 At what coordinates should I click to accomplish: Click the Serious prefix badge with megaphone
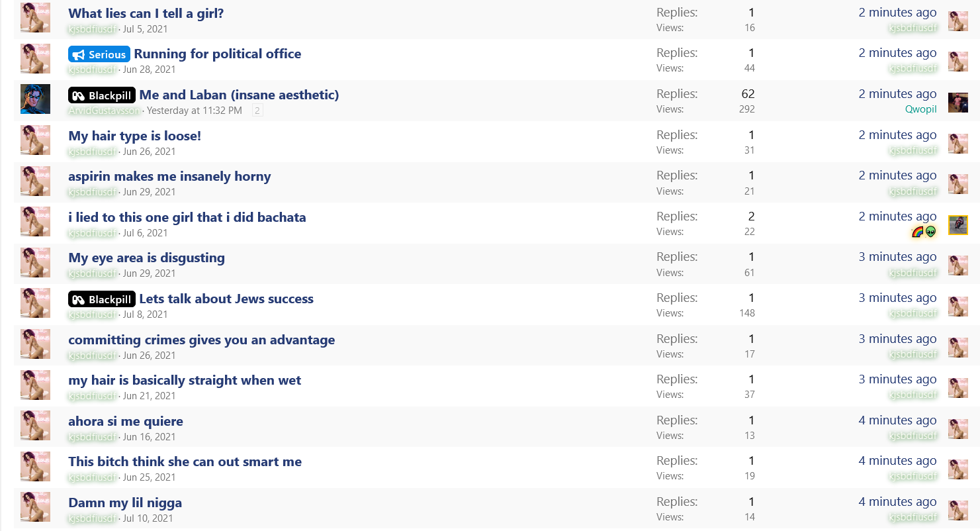tap(99, 54)
